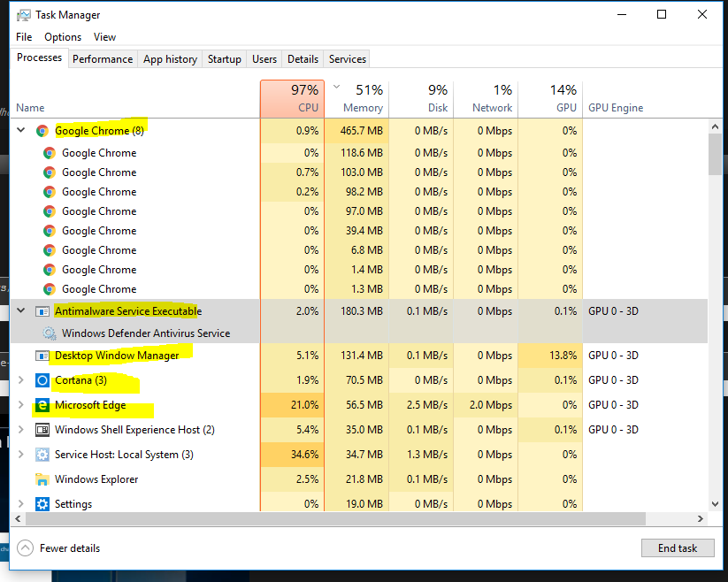Open the Options menu
Image resolution: width=728 pixels, height=582 pixels.
(x=63, y=37)
